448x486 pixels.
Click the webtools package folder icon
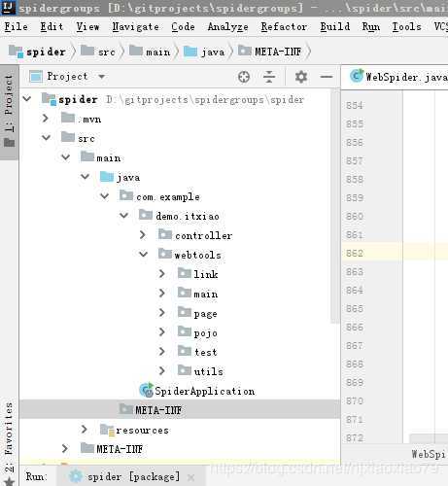(x=165, y=254)
